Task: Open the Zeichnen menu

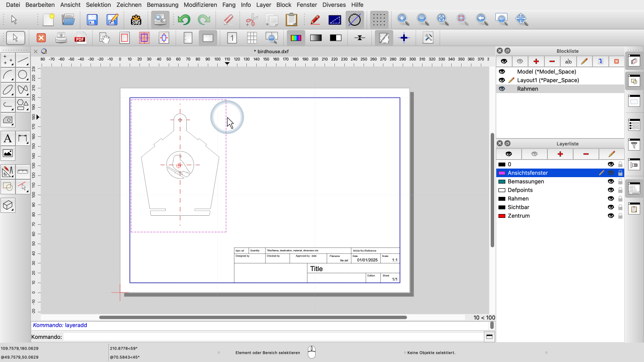Action: (x=129, y=5)
